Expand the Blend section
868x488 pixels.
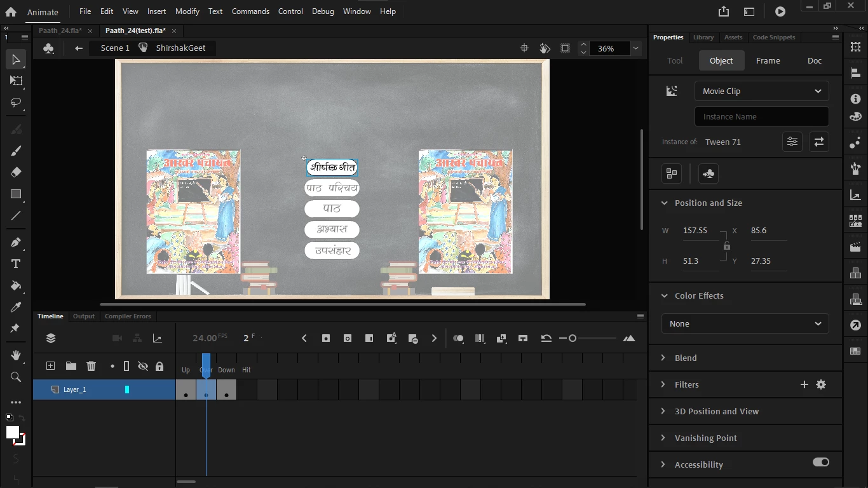663,358
